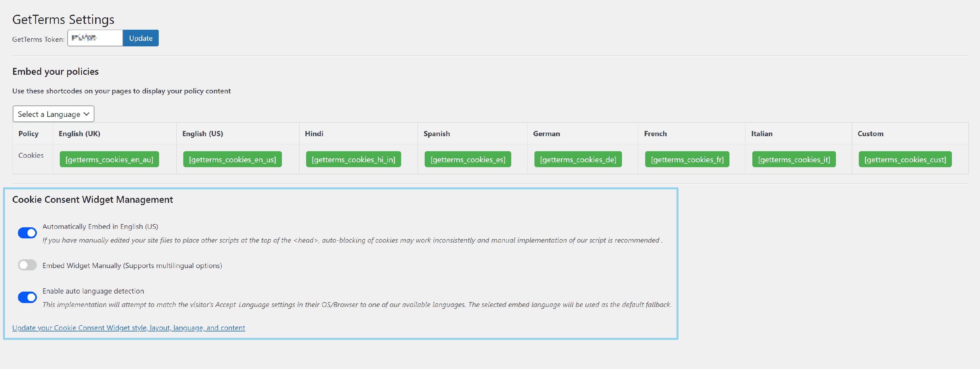Copy the getterms_cookies_en_au shortcode
The width and height of the screenshot is (980, 369).
[109, 159]
